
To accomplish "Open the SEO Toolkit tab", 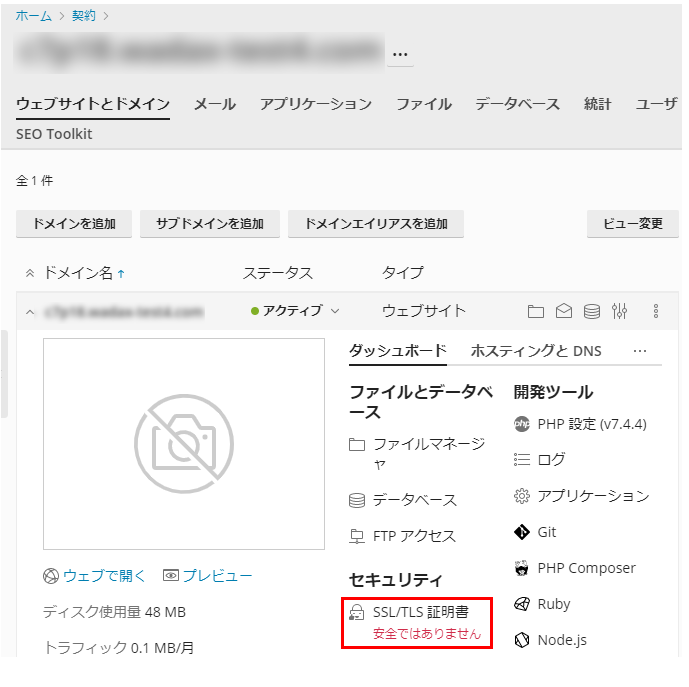I will coord(54,134).
